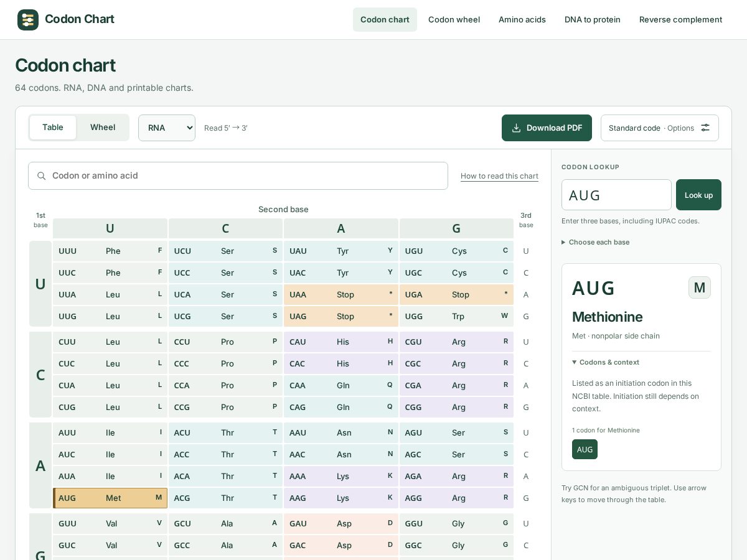The width and height of the screenshot is (747, 560).
Task: Switch to Table view
Action: [x=53, y=128]
